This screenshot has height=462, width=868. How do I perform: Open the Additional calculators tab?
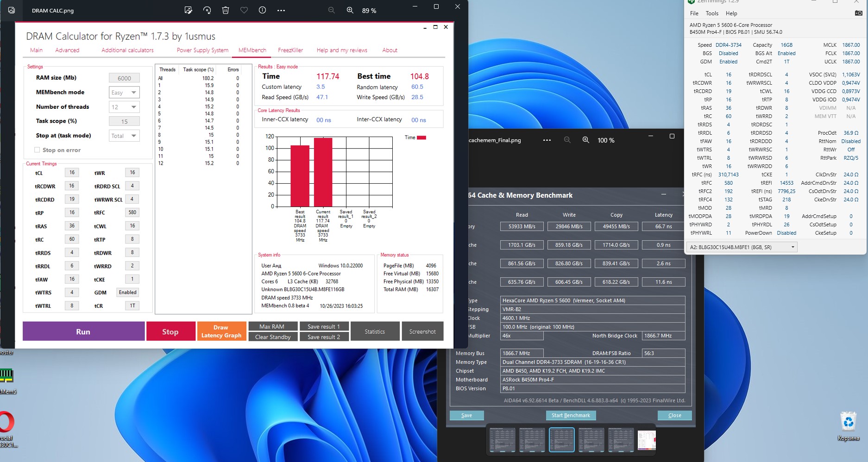(x=127, y=50)
